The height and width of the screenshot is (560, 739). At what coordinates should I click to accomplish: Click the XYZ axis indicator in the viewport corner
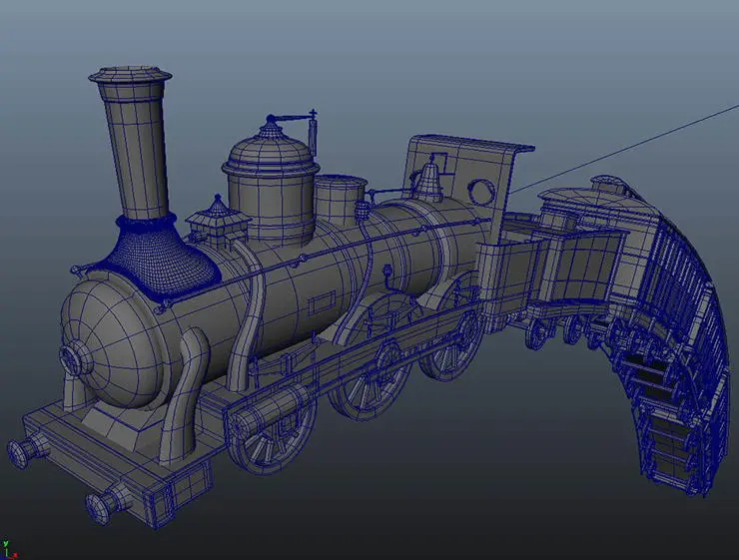point(8,550)
